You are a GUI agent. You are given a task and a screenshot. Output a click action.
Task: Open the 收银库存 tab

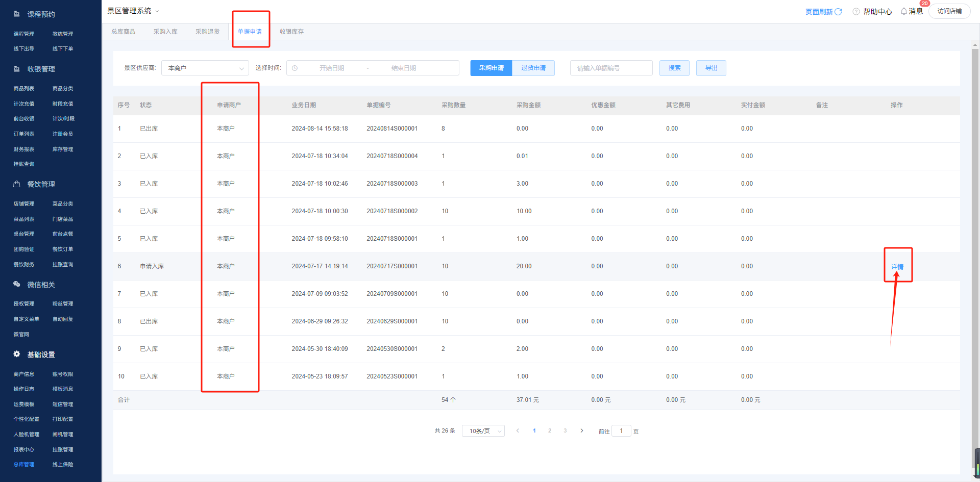pyautogui.click(x=291, y=32)
